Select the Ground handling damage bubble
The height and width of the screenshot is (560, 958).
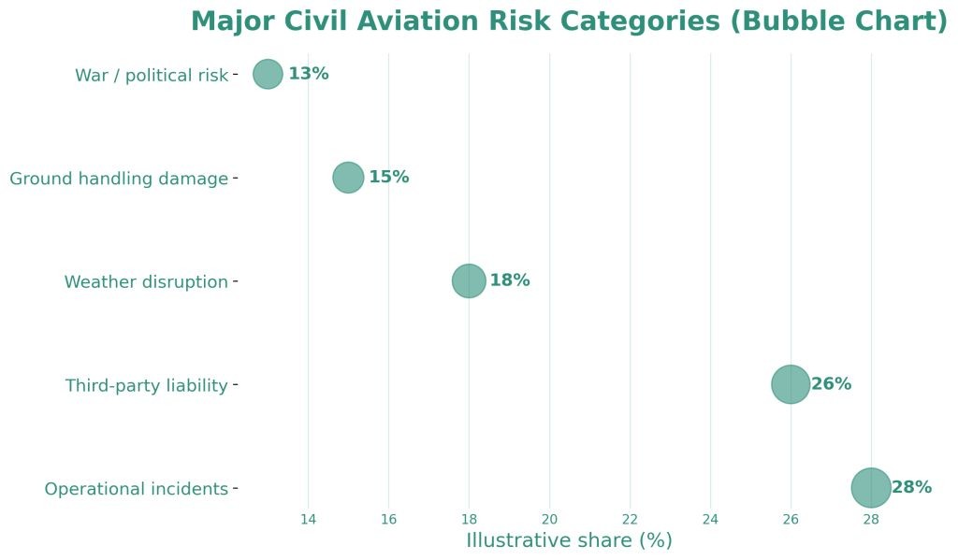tap(348, 178)
